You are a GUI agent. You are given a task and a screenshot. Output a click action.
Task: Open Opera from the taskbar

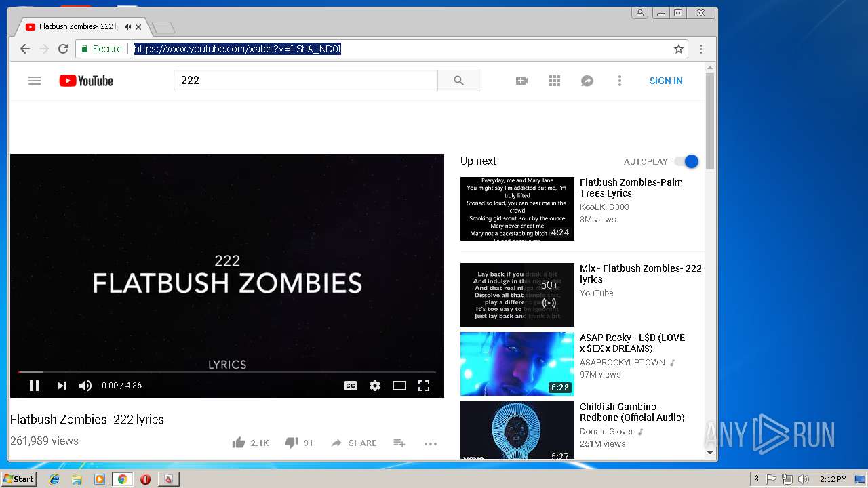point(145,479)
